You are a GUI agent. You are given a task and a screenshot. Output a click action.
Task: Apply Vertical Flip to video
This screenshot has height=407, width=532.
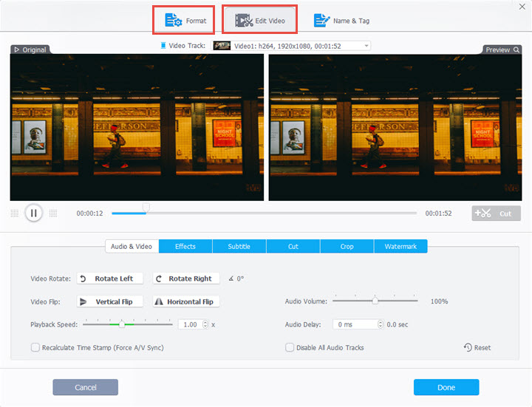109,301
